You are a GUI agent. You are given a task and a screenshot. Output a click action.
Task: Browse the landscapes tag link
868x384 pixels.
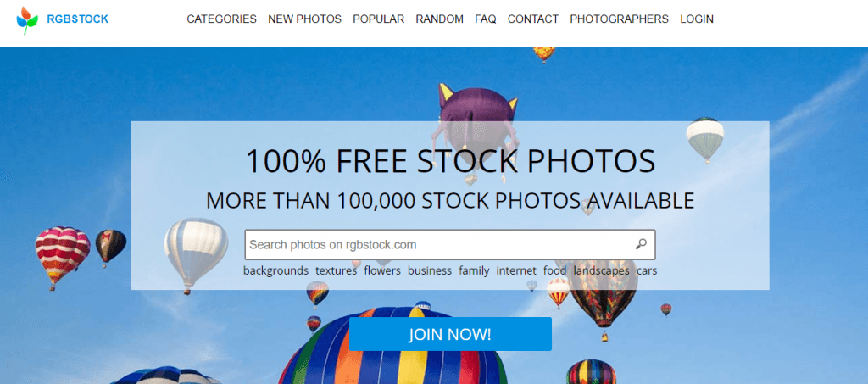pos(601,270)
